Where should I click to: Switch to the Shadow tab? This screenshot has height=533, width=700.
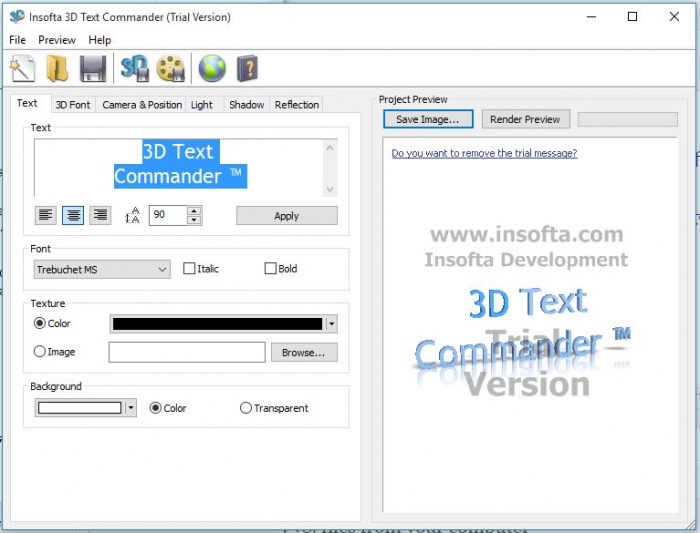[246, 105]
